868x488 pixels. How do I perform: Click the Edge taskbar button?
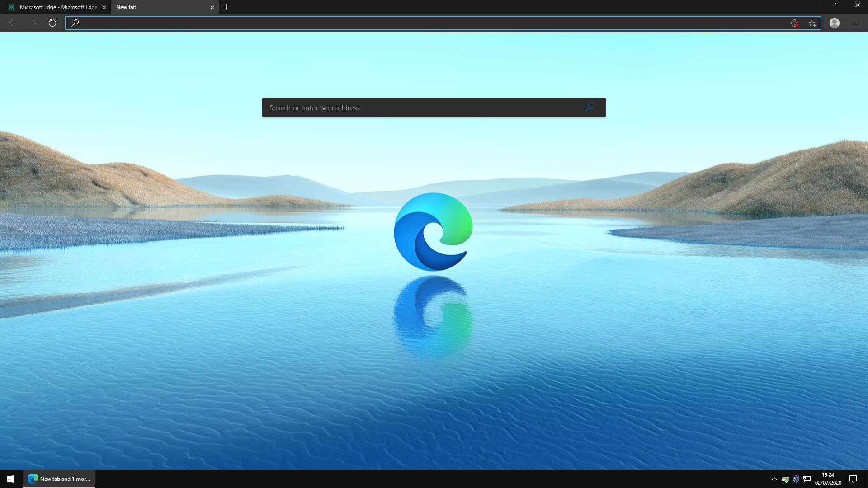59,479
